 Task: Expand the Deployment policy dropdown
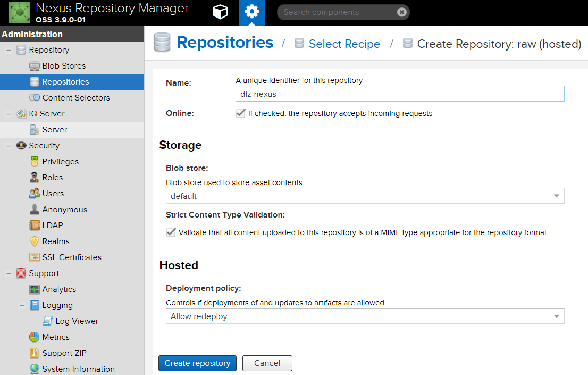(556, 316)
